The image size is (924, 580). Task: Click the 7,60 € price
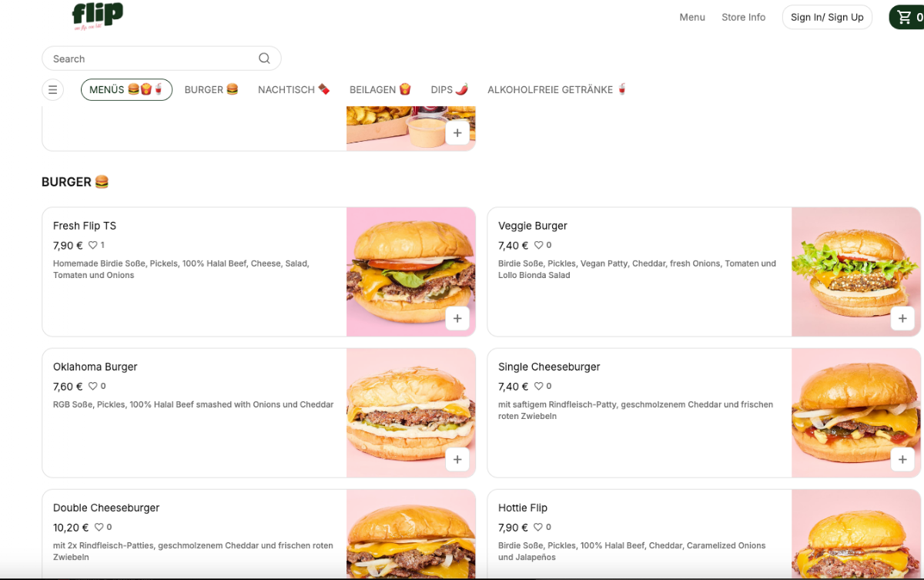pos(68,387)
